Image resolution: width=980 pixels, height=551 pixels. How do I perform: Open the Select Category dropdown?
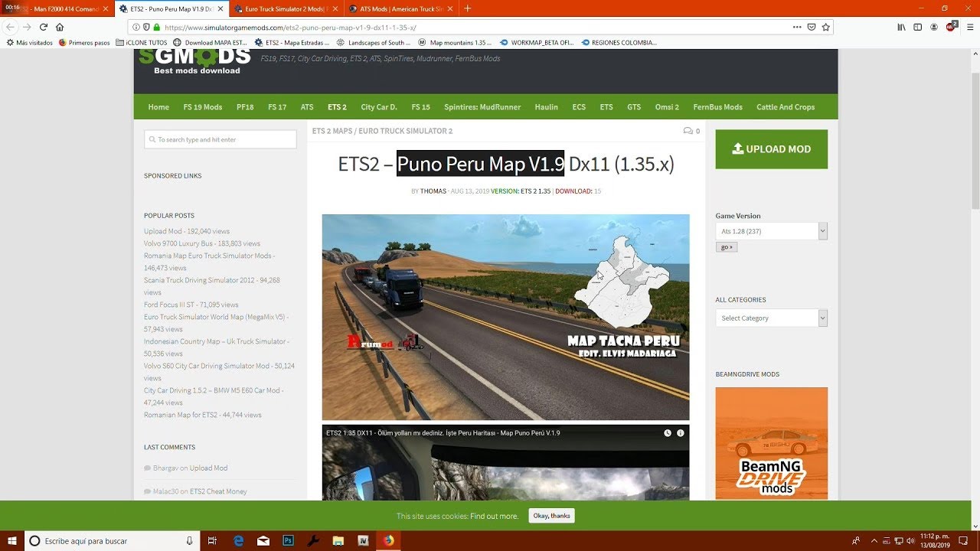[771, 318]
